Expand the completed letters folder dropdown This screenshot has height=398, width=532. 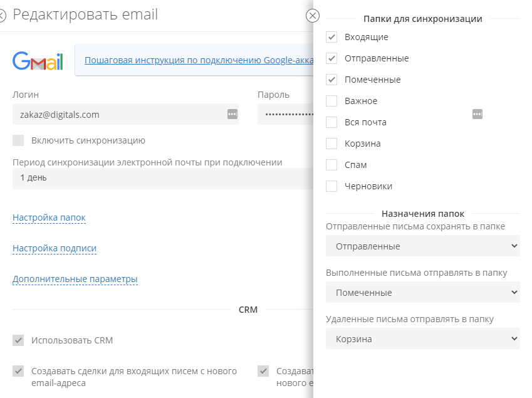tap(423, 293)
